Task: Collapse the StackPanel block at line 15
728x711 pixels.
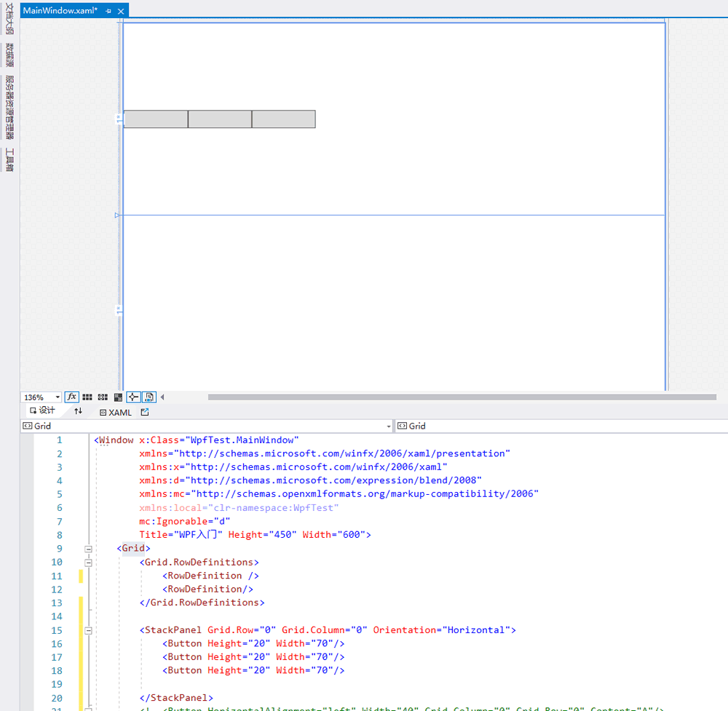Action: tap(88, 631)
